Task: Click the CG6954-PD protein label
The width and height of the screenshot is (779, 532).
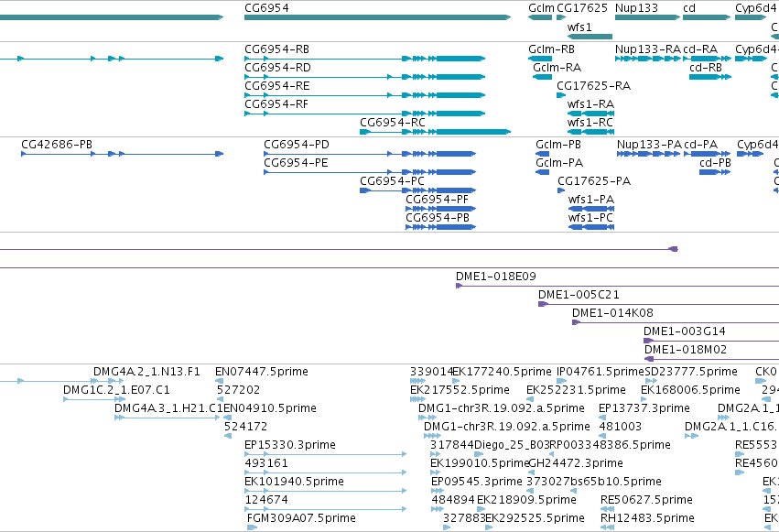Action: (x=297, y=145)
